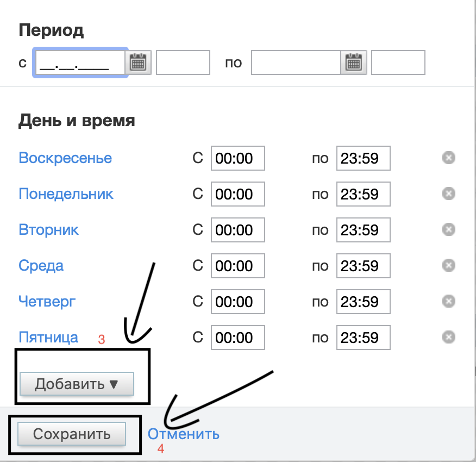Viewport: 476px width, 462px height.
Task: Open calendar picker for period start date
Action: pos(139,63)
